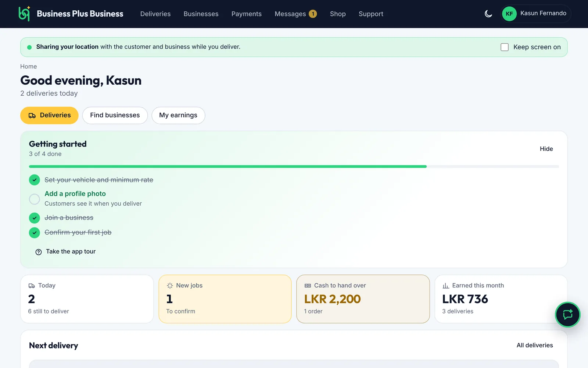
Task: Select the Find businesses tab
Action: (x=115, y=115)
